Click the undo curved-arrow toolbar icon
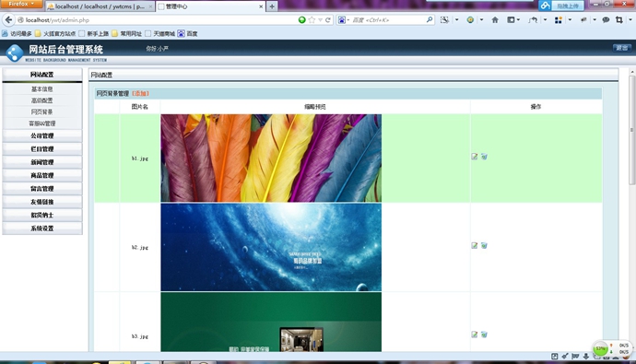Screen dimensions: 636x364 [533, 19]
